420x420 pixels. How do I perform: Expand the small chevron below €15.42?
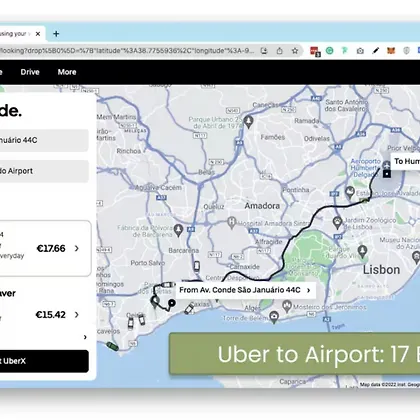click(x=85, y=337)
